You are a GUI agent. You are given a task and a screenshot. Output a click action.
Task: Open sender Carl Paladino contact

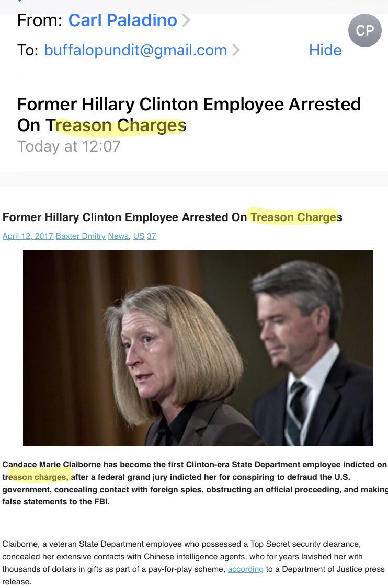122,20
